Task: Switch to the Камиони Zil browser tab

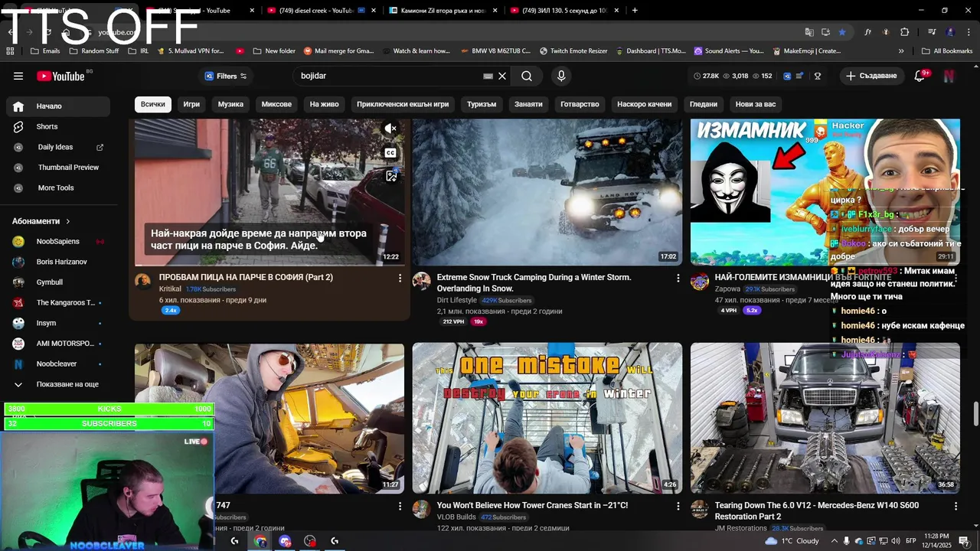Action: (443, 11)
